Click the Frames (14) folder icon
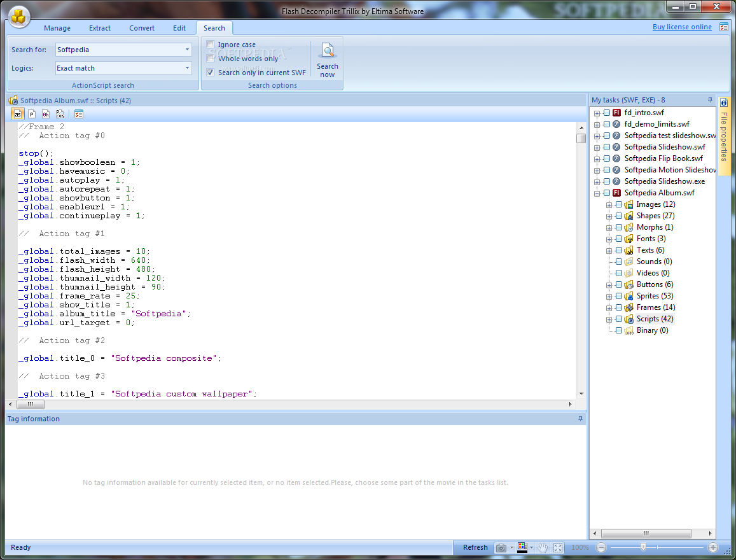Screen dimensions: 736x560 pos(629,307)
